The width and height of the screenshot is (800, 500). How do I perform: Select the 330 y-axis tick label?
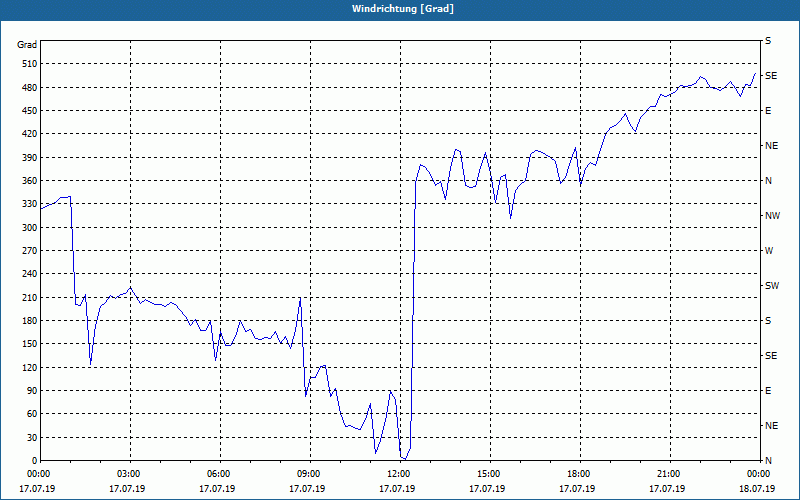point(30,204)
